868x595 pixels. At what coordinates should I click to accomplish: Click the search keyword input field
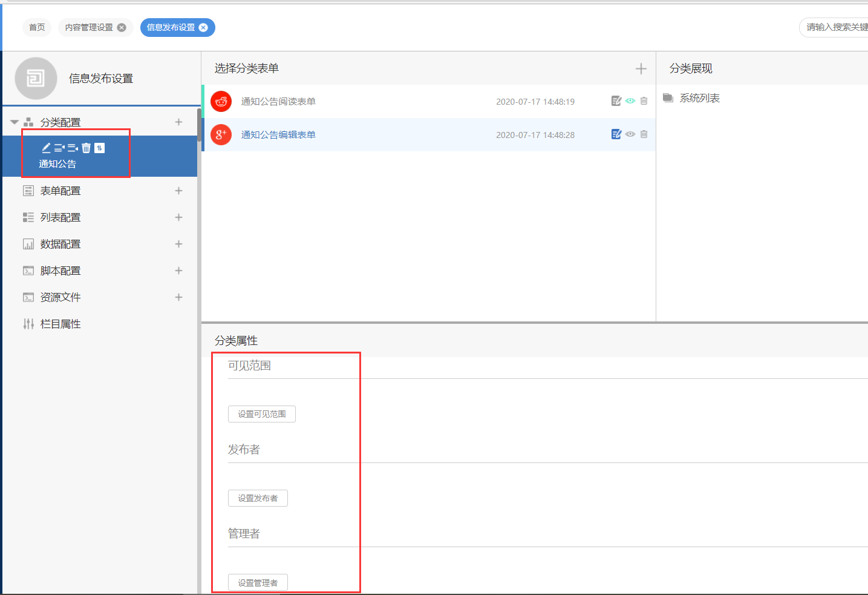836,27
